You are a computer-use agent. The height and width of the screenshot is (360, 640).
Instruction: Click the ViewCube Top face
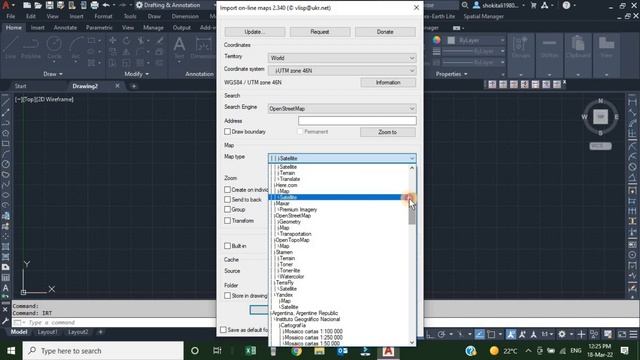coord(600,117)
